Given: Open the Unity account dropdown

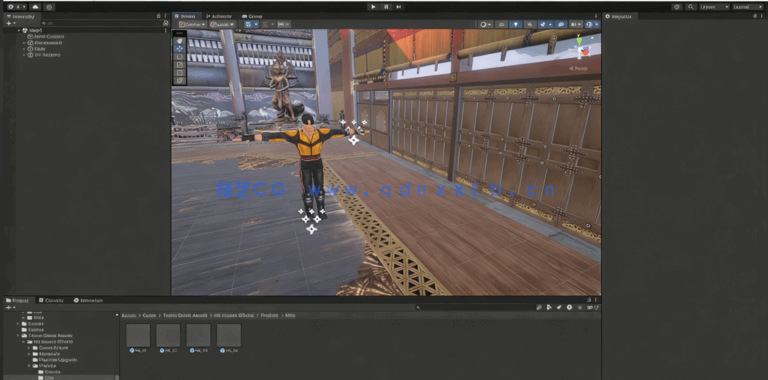Looking at the screenshot, I should click(17, 7).
